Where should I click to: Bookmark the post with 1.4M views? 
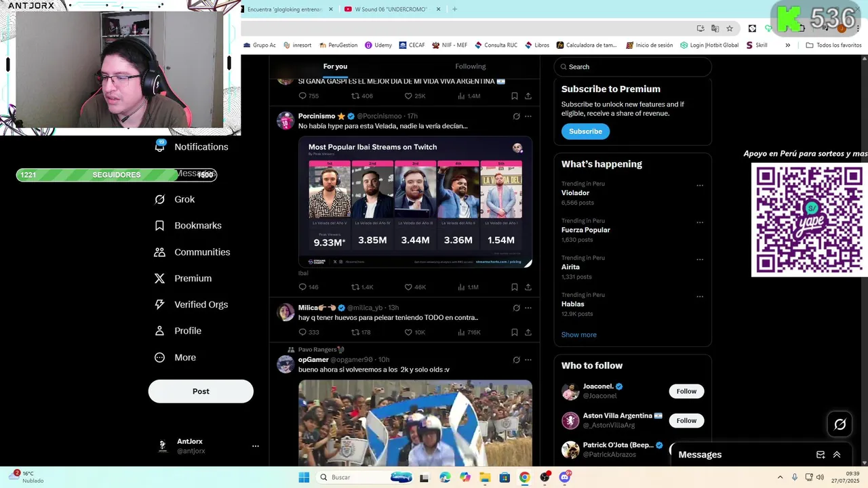[x=515, y=96]
